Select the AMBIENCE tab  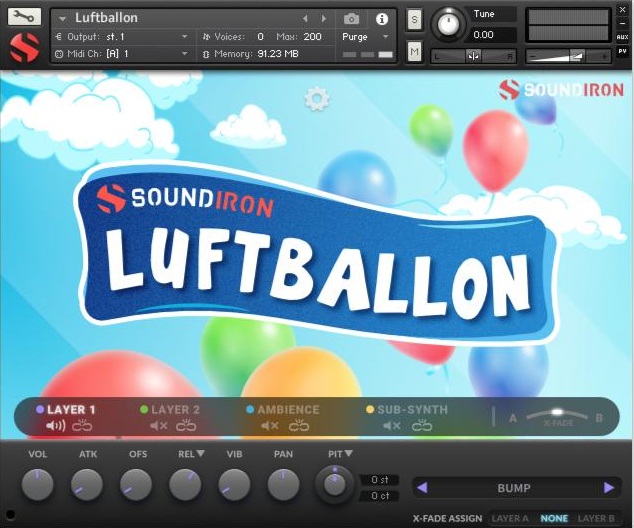tap(288, 410)
